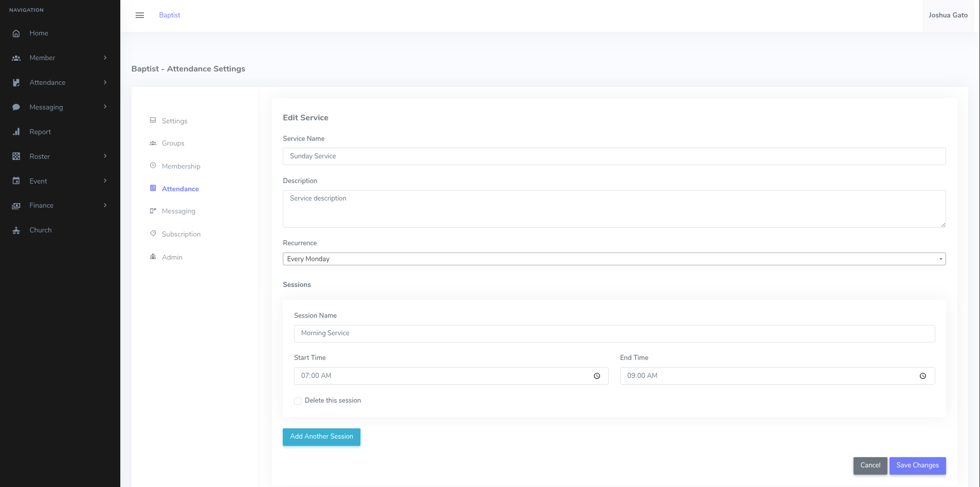The width and height of the screenshot is (980, 487).
Task: Expand the Roster menu chevron
Action: (105, 156)
